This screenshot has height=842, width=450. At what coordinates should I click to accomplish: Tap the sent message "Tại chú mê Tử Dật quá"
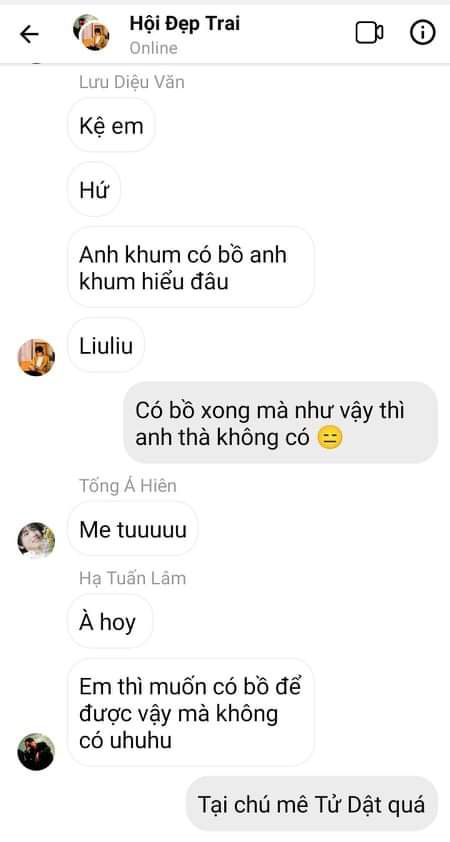coord(312,804)
